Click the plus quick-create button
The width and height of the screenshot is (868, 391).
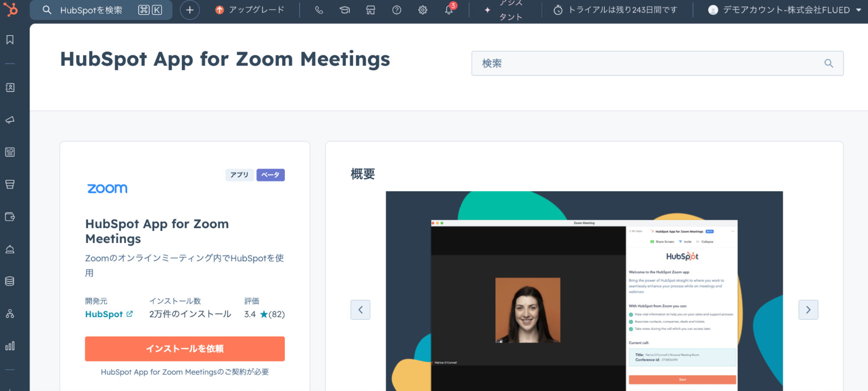pyautogui.click(x=190, y=10)
